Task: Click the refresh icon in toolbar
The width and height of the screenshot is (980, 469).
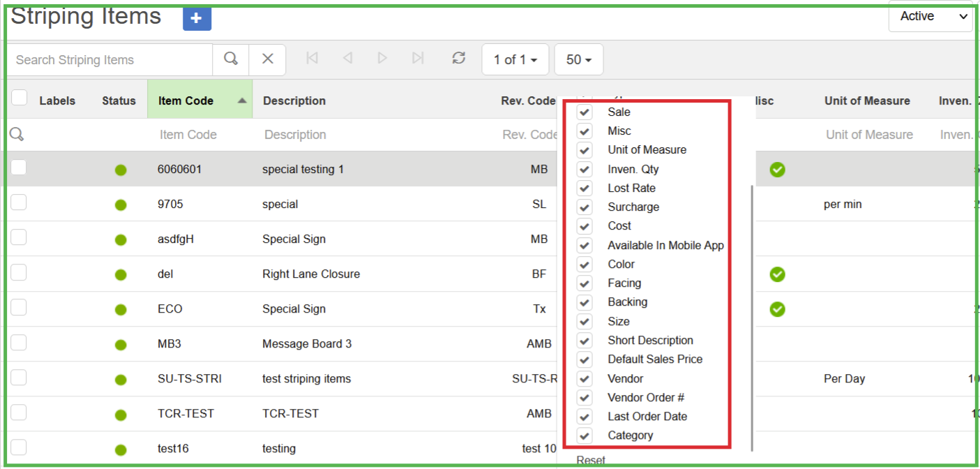Action: [x=458, y=59]
